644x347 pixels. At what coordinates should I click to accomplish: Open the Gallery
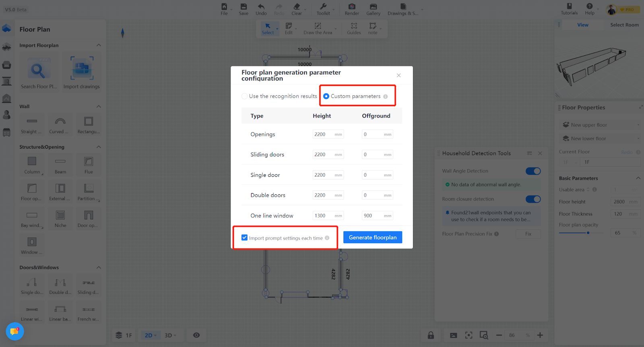[373, 9]
